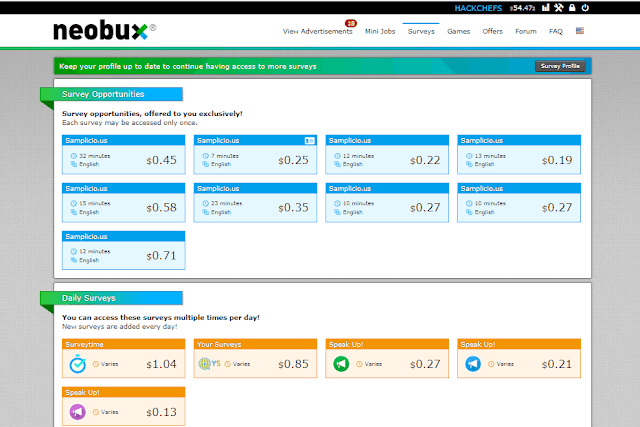
Task: Click the Daily Surveys section header
Action: point(111,298)
